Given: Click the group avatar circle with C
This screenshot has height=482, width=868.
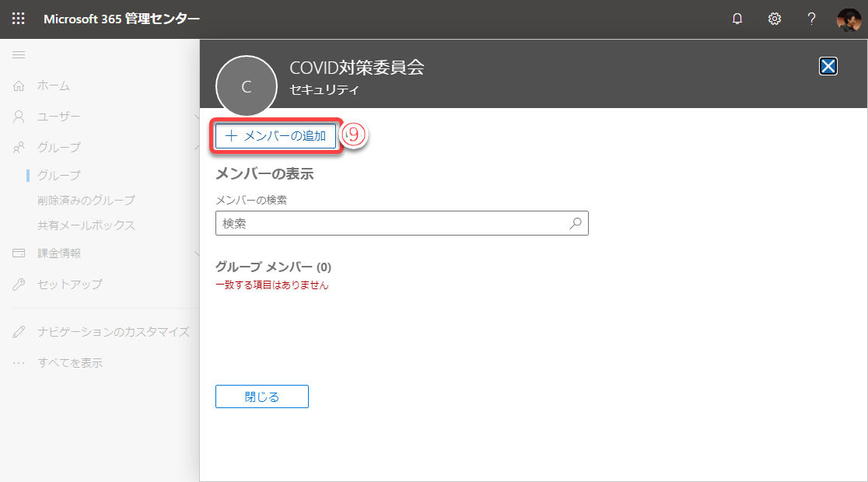Looking at the screenshot, I should pos(247,86).
